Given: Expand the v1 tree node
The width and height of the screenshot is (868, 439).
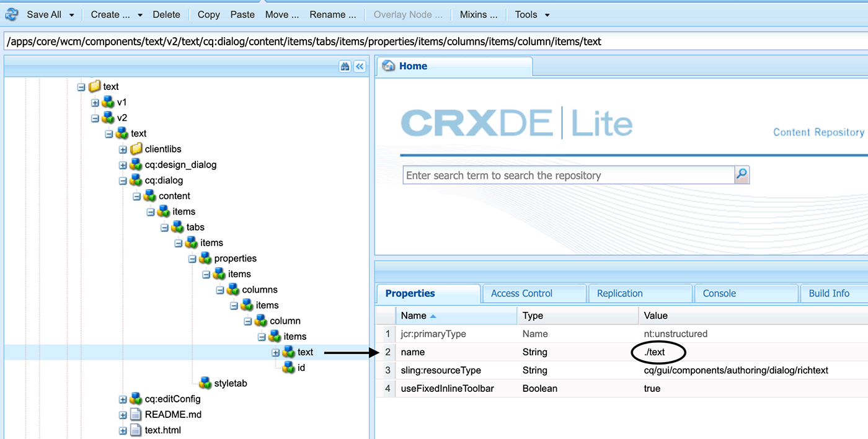Looking at the screenshot, I should click(x=95, y=102).
